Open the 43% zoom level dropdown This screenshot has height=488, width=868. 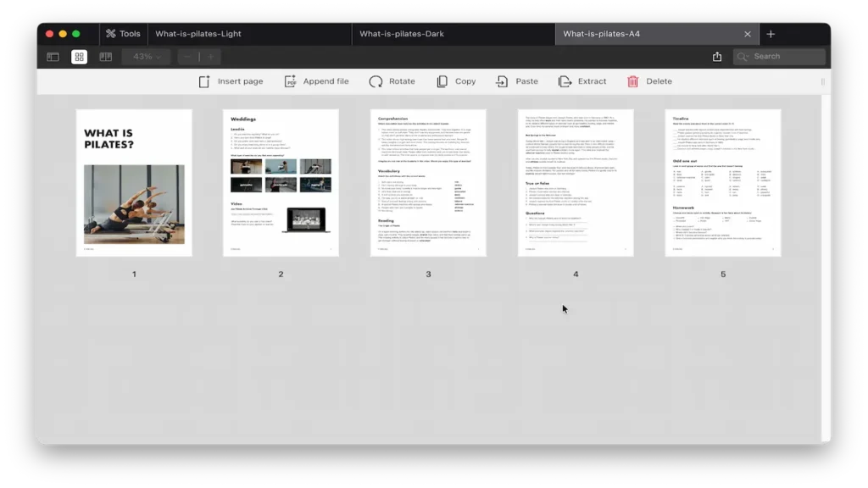click(x=147, y=57)
